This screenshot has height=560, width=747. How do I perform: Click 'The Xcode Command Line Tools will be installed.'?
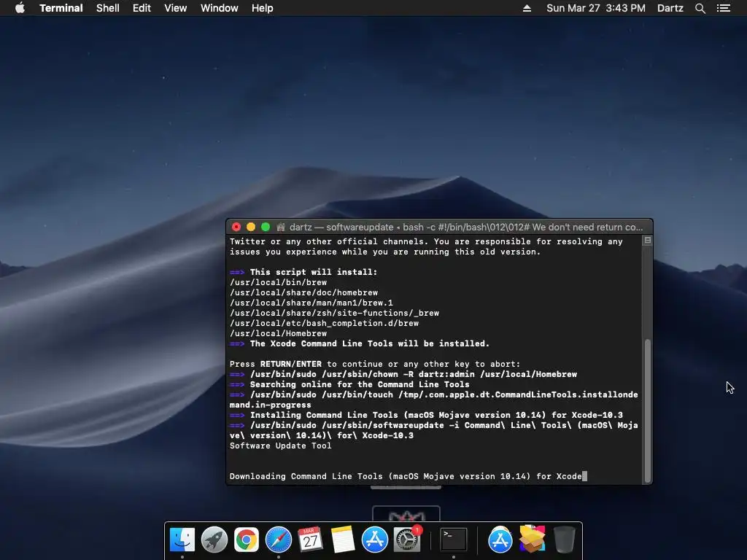[370, 344]
